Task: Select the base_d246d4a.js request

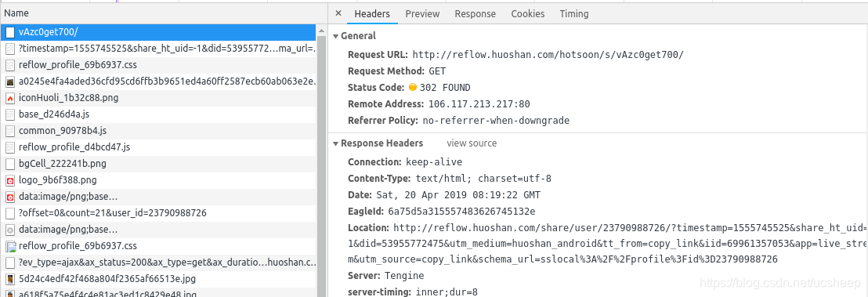Action: point(158,114)
